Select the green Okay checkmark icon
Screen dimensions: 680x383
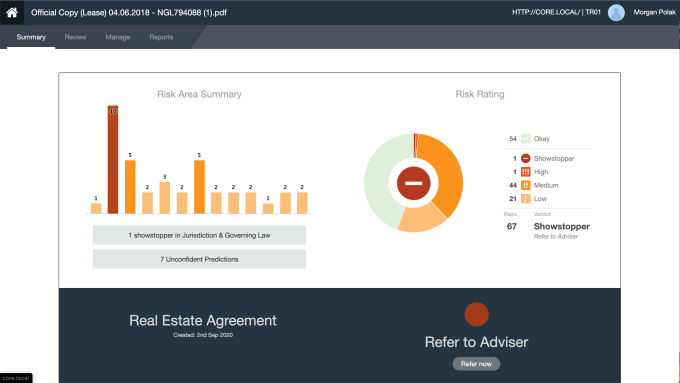click(525, 139)
